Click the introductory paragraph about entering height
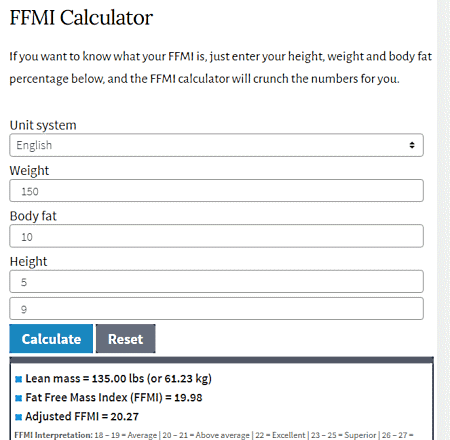The height and width of the screenshot is (440, 450). pos(220,68)
